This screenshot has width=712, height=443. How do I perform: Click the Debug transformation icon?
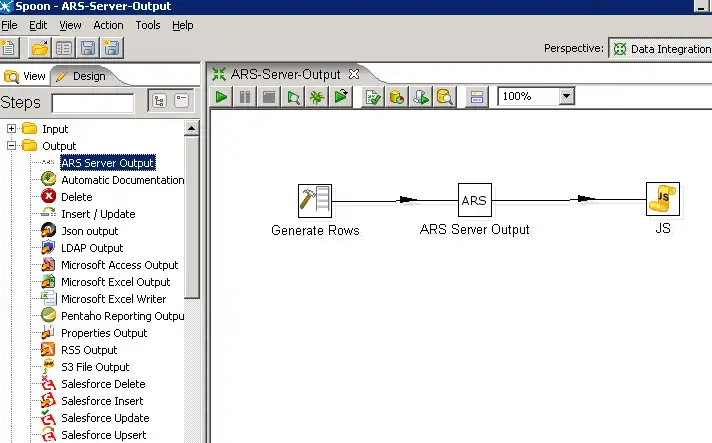coord(316,97)
